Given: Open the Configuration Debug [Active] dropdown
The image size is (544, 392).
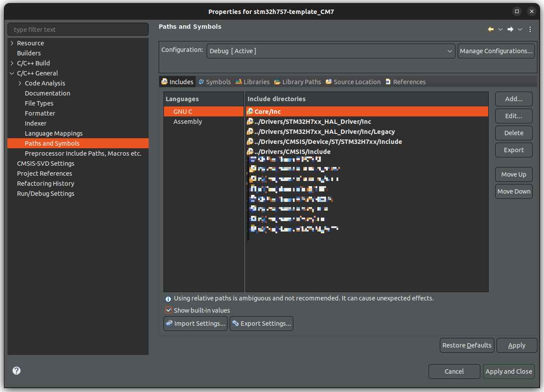Looking at the screenshot, I should coord(331,51).
